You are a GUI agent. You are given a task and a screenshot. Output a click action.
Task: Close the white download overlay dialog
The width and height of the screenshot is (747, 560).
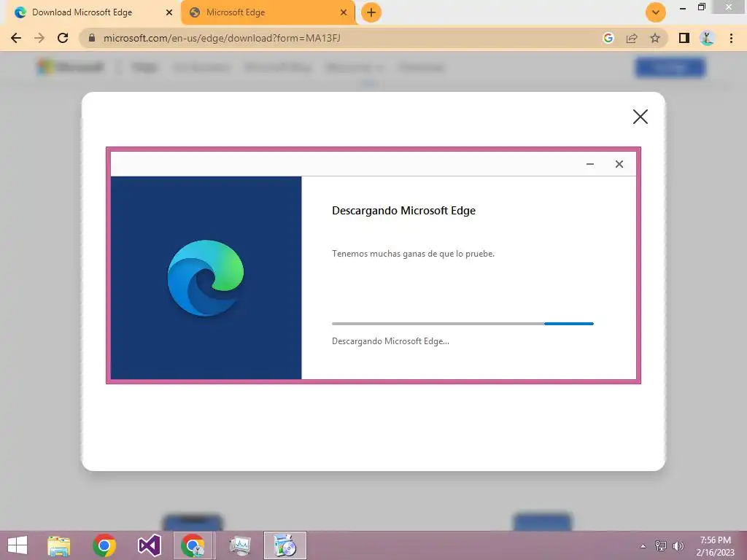(640, 117)
